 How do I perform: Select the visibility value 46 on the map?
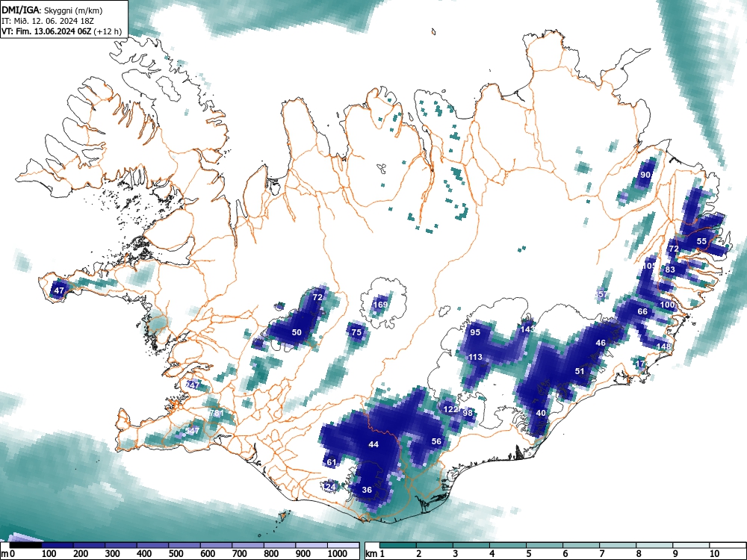coord(601,343)
